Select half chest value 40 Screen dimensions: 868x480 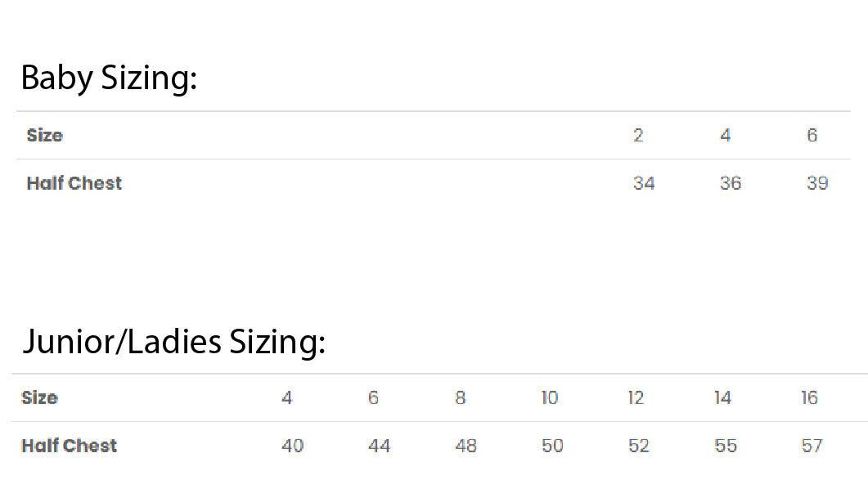pos(292,446)
